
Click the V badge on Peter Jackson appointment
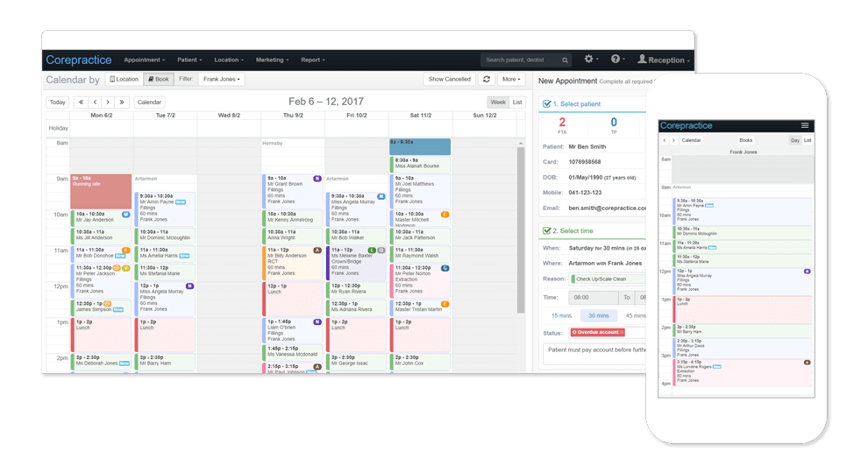click(126, 268)
